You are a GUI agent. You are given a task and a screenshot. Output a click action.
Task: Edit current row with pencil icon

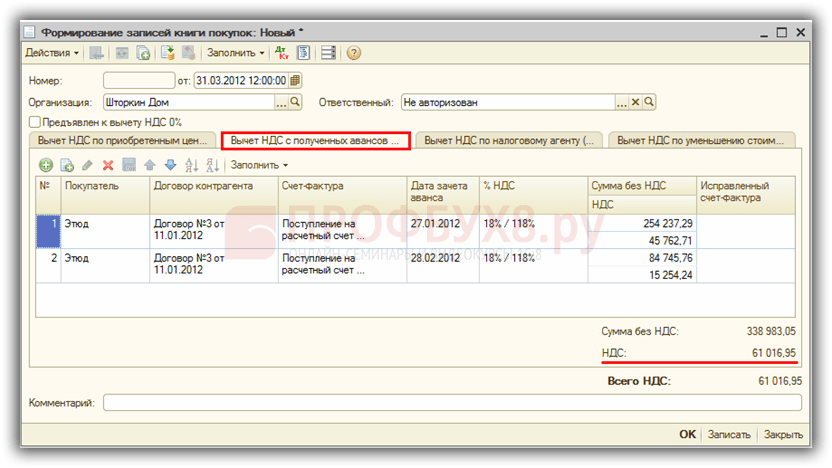pos(88,166)
